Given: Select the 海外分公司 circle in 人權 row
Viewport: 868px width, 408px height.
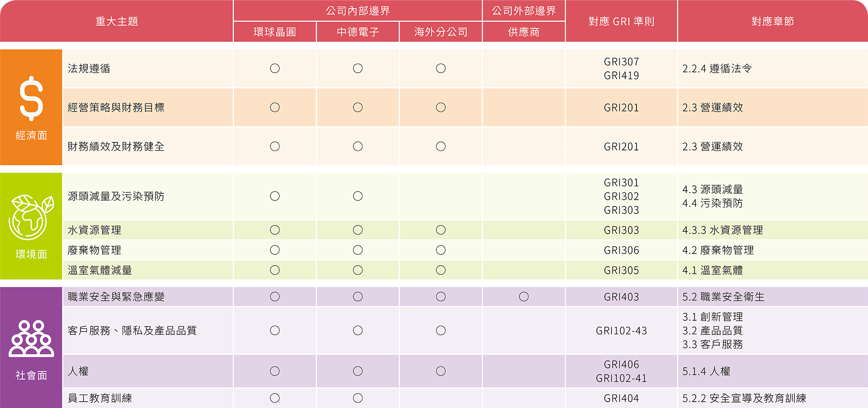Looking at the screenshot, I should 441,371.
